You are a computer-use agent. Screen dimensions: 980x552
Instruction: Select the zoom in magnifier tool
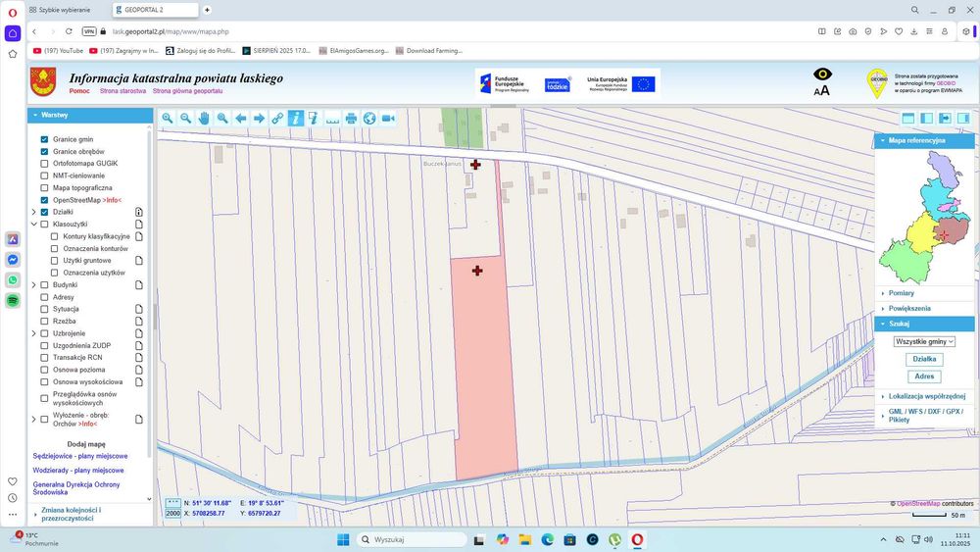pos(167,119)
